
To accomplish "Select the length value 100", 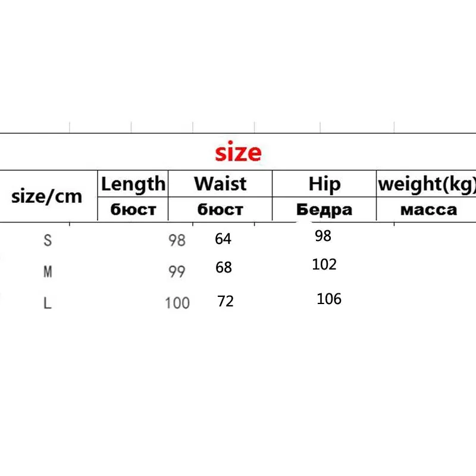I will tap(177, 303).
